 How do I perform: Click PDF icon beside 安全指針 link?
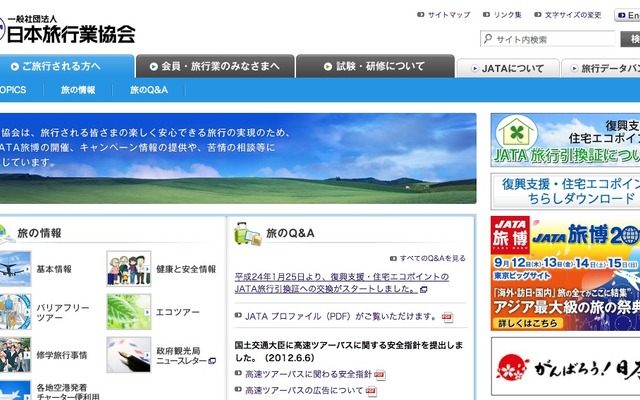pos(380,375)
